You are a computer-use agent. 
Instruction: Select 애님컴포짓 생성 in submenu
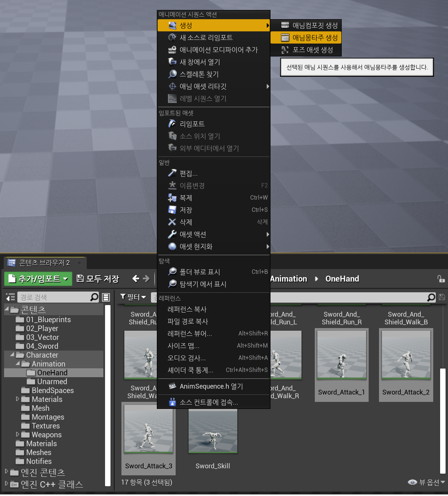[x=306, y=25]
